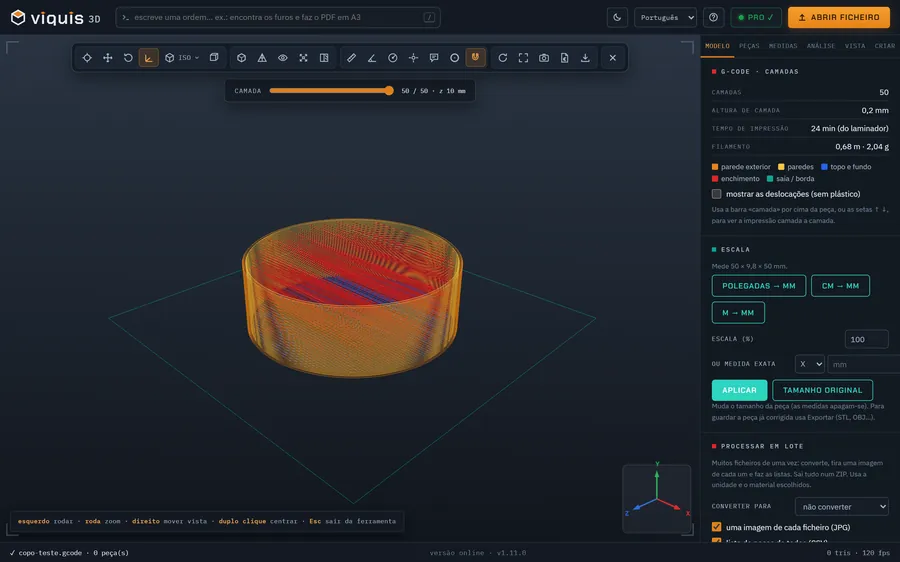Enable 'mostrar as deslocações' checkbox
900x562 pixels.
pos(716,194)
